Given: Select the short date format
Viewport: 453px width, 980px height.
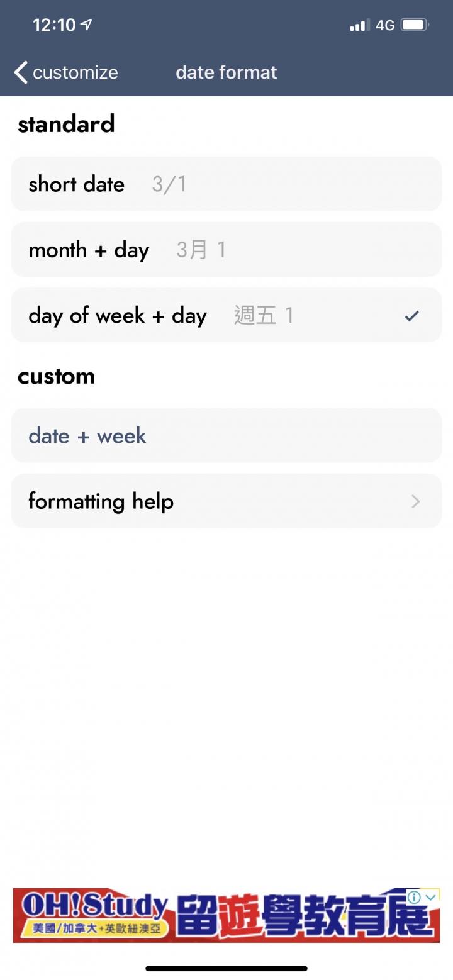Looking at the screenshot, I should click(x=226, y=184).
